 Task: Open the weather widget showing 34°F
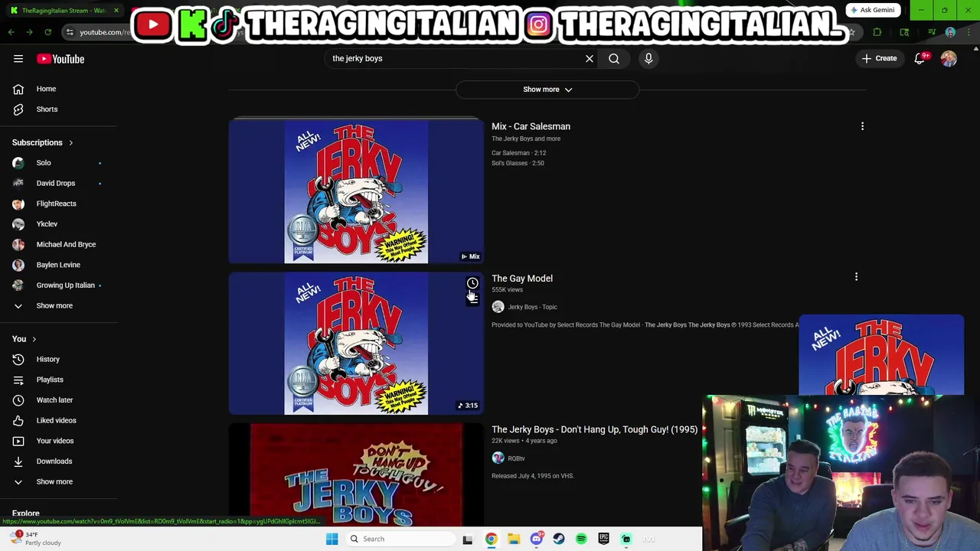tap(34, 539)
